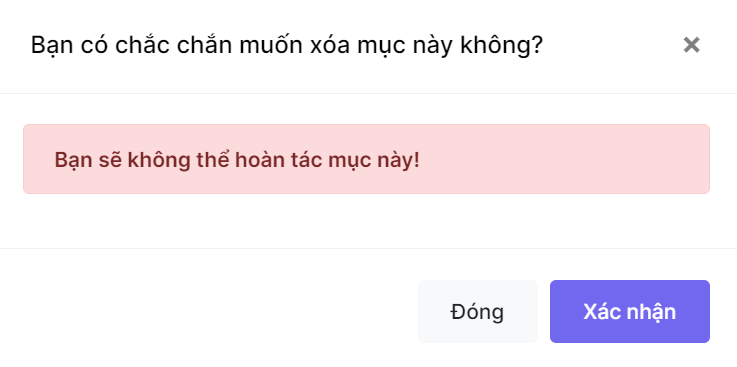Click the light gray Đóng button in the footer
The height and width of the screenshot is (367, 737).
coord(478,312)
